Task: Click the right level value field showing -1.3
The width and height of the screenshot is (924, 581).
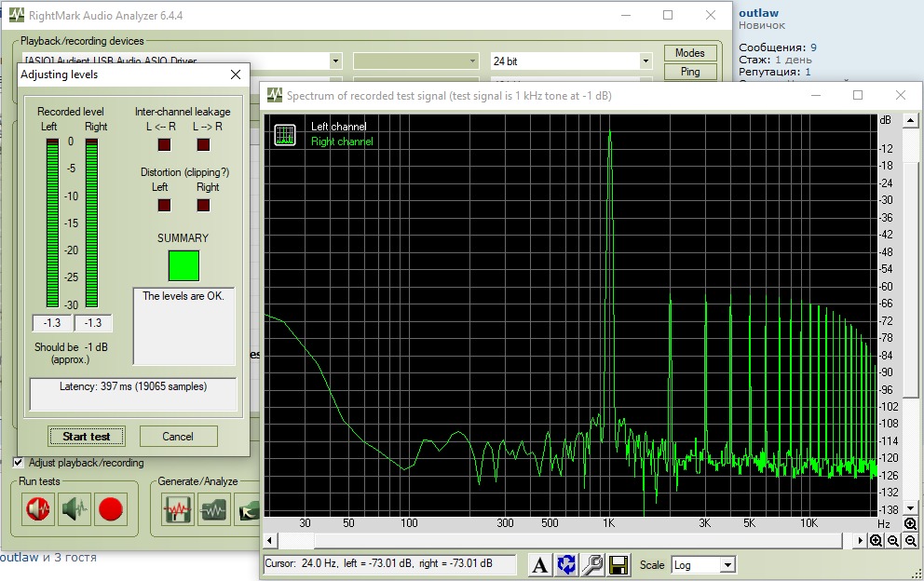Action: (x=92, y=323)
